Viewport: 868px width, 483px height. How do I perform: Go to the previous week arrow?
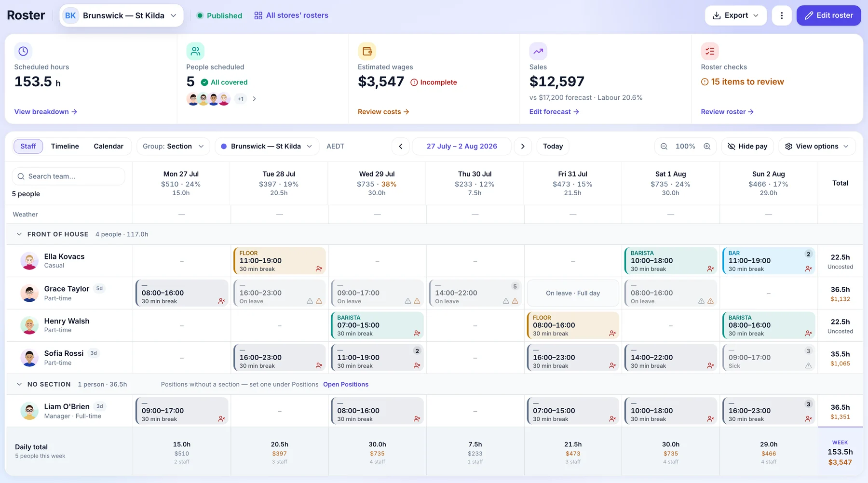coord(400,146)
